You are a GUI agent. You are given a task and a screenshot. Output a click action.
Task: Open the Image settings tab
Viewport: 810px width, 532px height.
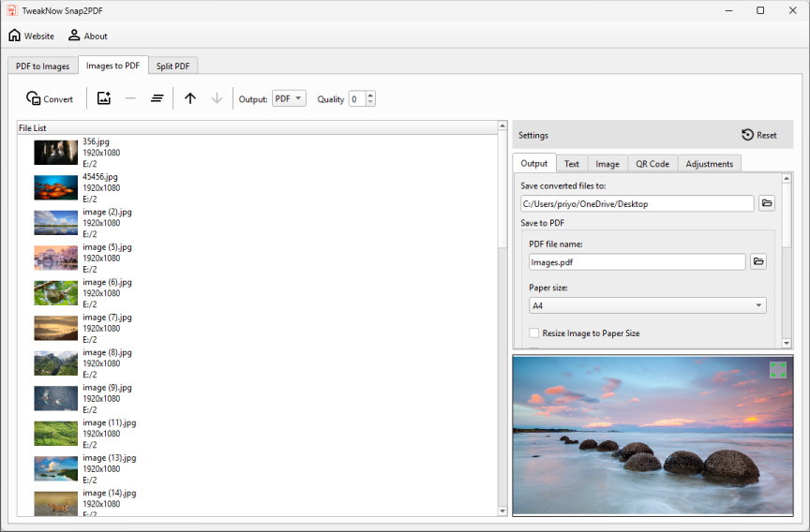607,164
